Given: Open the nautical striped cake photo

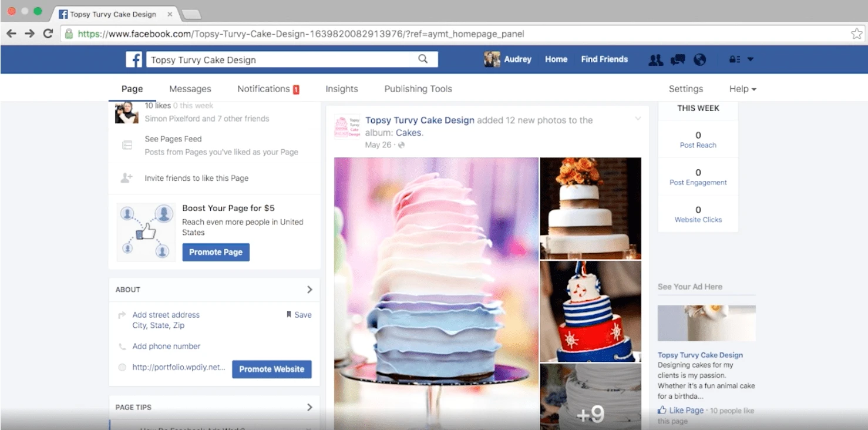Looking at the screenshot, I should [590, 311].
